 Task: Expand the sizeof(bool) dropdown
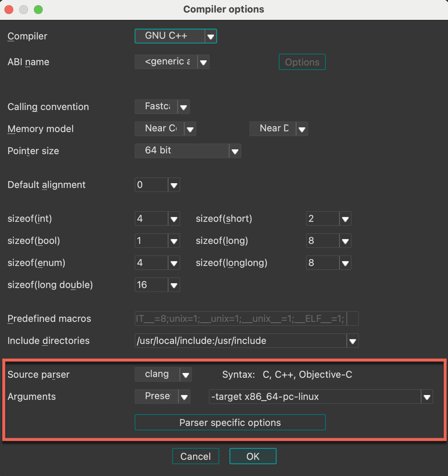[x=173, y=241]
